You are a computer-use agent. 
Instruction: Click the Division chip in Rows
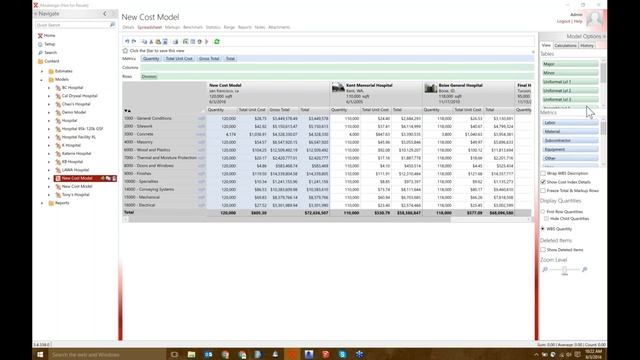[149, 76]
